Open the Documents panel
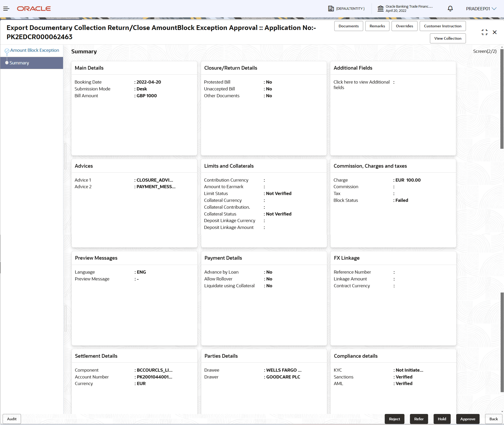Screen dimensions: 504x425 coord(348,26)
